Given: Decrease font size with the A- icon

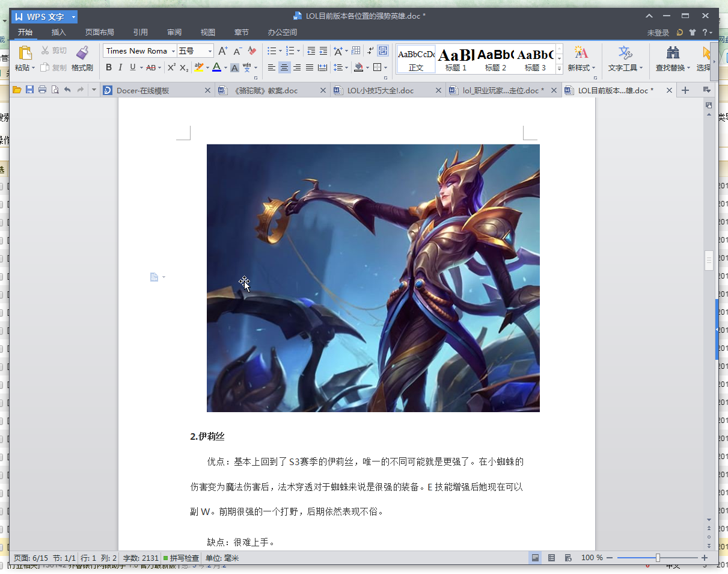Looking at the screenshot, I should [237, 51].
